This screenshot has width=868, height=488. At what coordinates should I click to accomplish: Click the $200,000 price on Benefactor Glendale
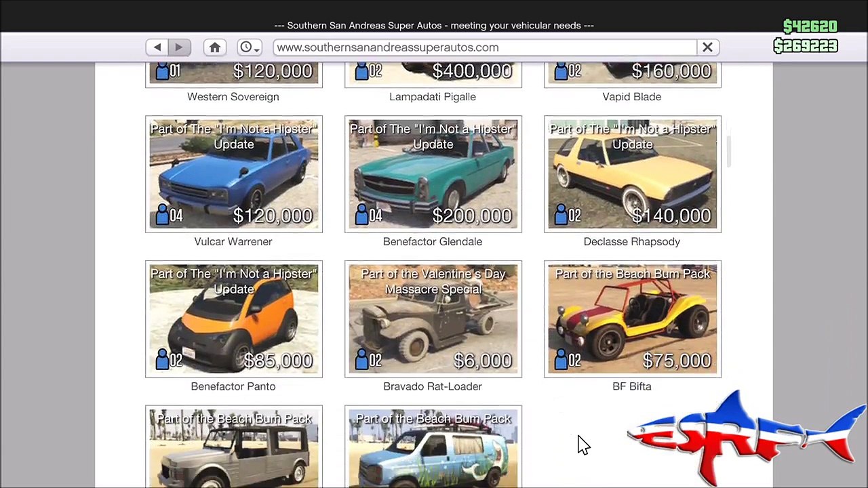click(472, 216)
